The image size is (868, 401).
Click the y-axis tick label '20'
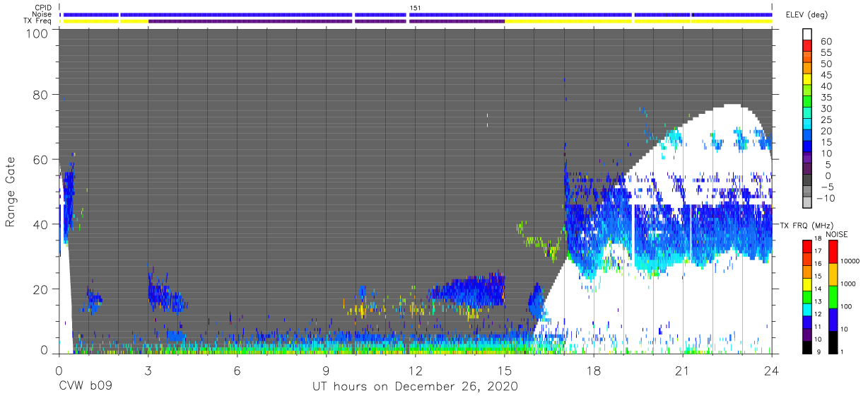(40, 289)
